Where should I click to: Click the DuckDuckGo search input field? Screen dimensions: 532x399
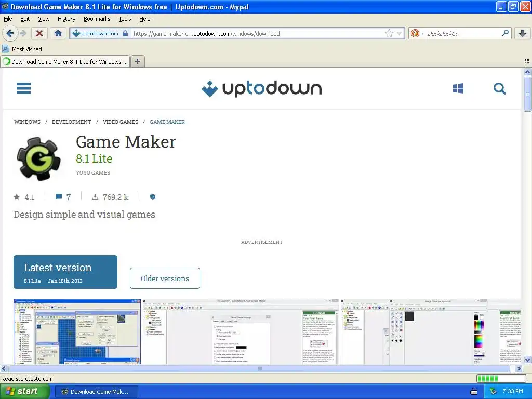point(463,34)
